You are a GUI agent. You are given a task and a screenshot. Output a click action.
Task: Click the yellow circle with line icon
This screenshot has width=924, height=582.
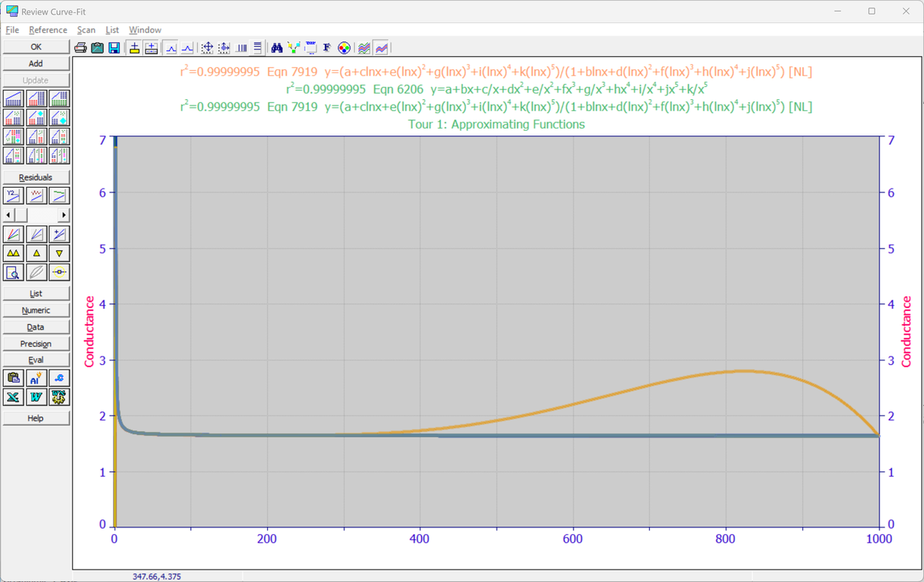tap(59, 272)
